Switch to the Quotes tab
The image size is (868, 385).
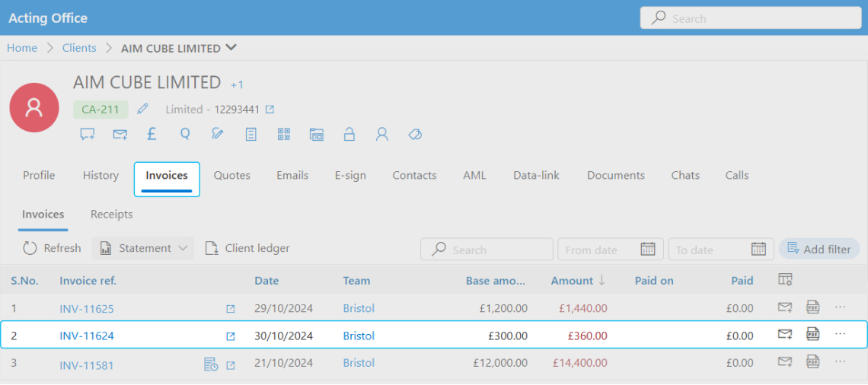pos(231,176)
